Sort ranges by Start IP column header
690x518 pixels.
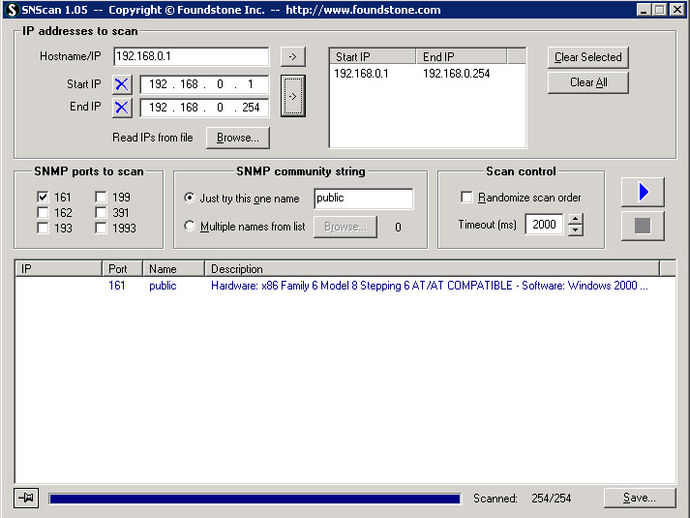372,57
